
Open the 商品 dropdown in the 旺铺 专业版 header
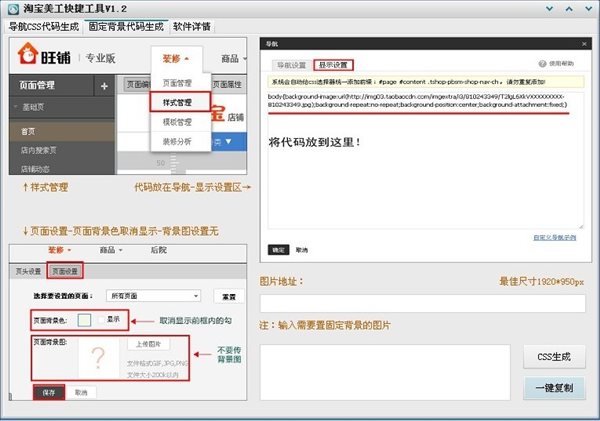point(234,59)
